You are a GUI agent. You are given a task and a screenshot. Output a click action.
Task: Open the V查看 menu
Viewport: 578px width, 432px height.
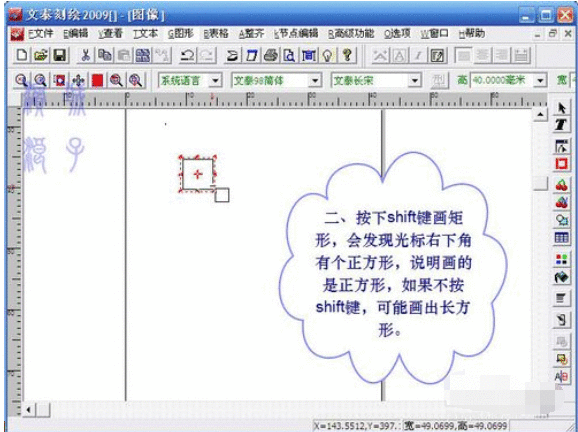pos(110,34)
